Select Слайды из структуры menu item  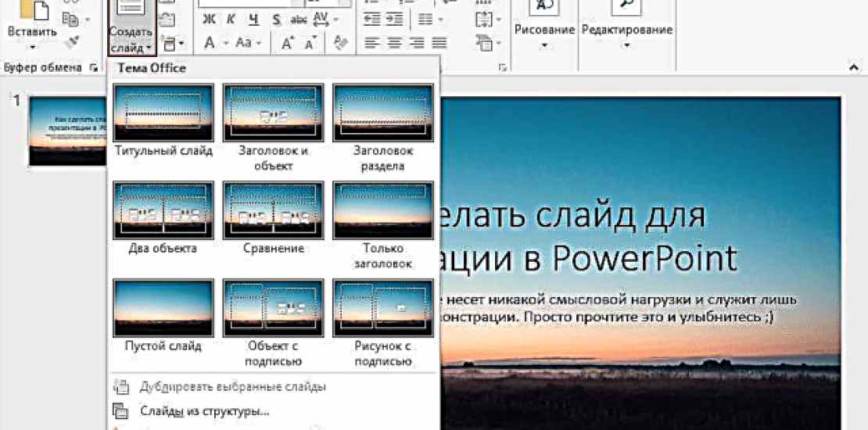(x=203, y=410)
